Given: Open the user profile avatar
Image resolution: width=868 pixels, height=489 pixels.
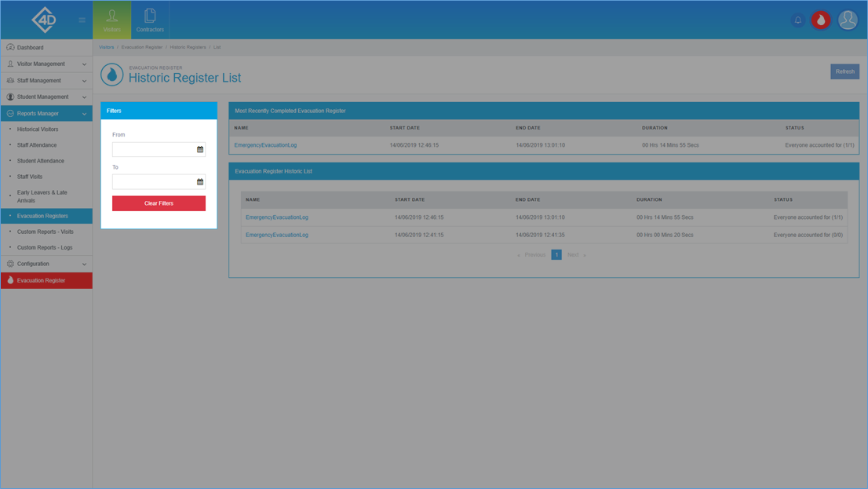Looking at the screenshot, I should click(x=848, y=20).
